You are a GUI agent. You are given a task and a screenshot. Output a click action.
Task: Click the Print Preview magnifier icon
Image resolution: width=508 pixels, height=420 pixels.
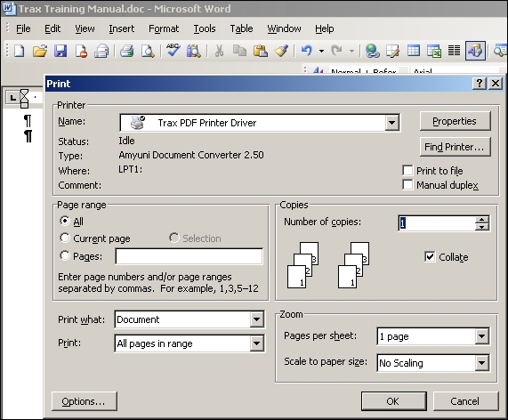coord(148,51)
